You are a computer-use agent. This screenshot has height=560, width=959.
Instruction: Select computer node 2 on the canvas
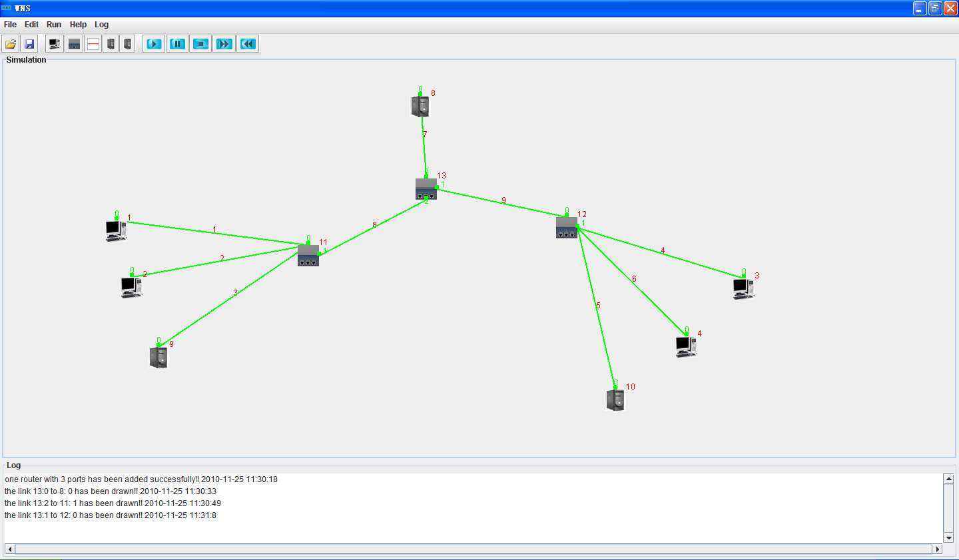131,287
